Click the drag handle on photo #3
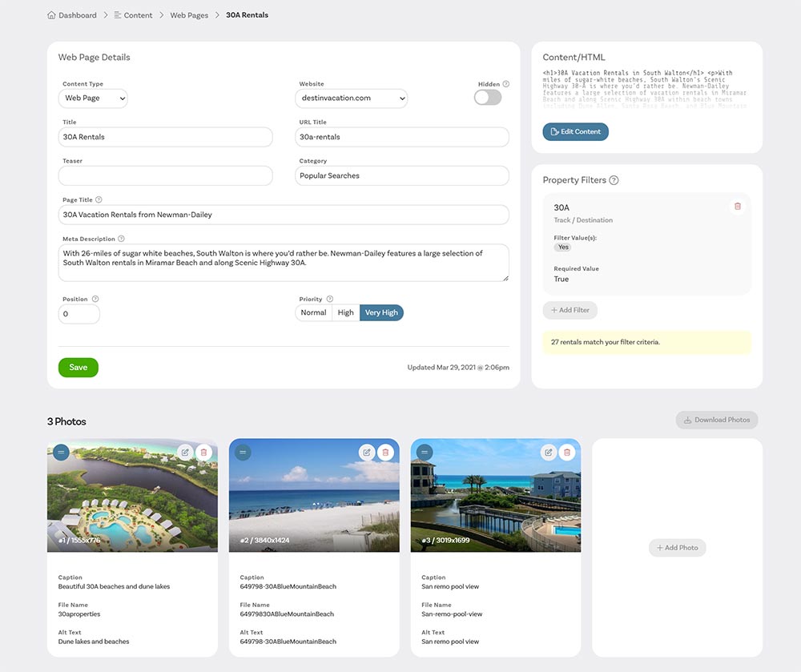The height and width of the screenshot is (672, 801). (425, 453)
